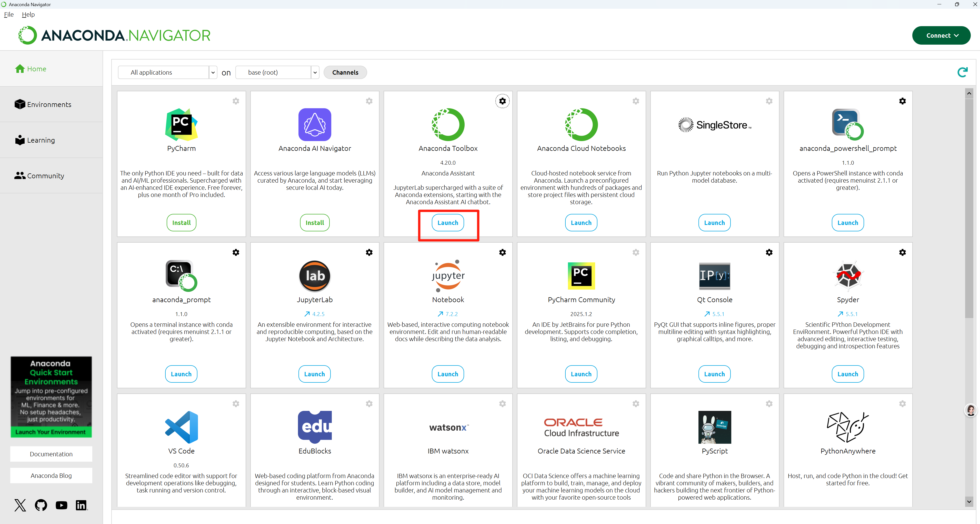This screenshot has width=980, height=524.
Task: Click the refresh icon at top right
Action: pyautogui.click(x=962, y=72)
